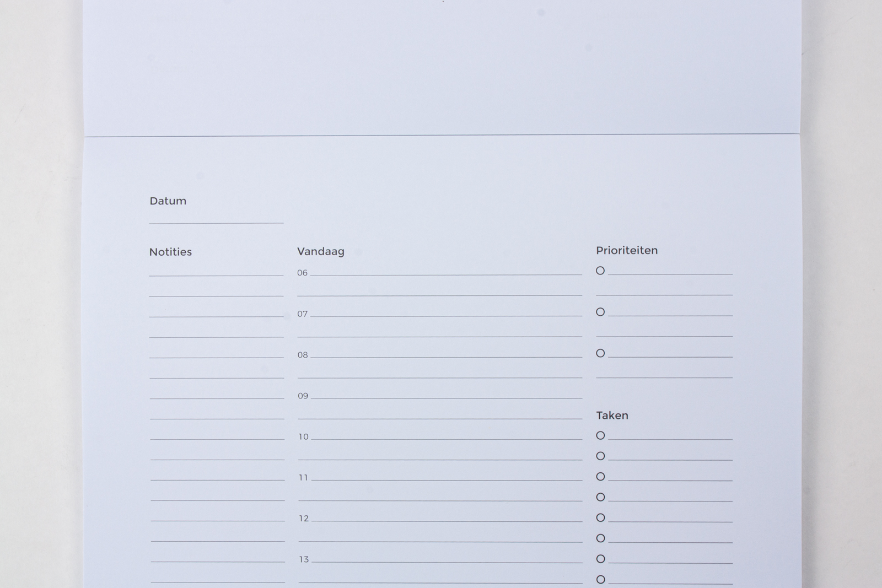The image size is (882, 588).
Task: Select the writing line beside 06
Action: (446, 274)
